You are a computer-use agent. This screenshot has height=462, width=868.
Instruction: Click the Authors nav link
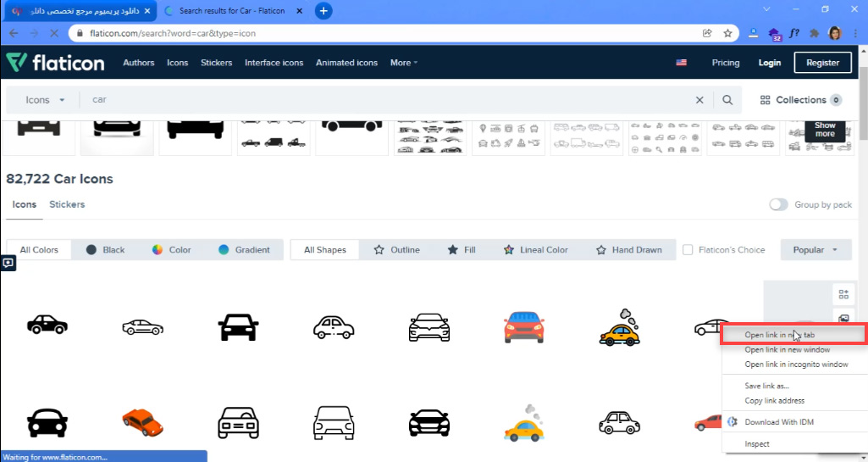pyautogui.click(x=138, y=63)
